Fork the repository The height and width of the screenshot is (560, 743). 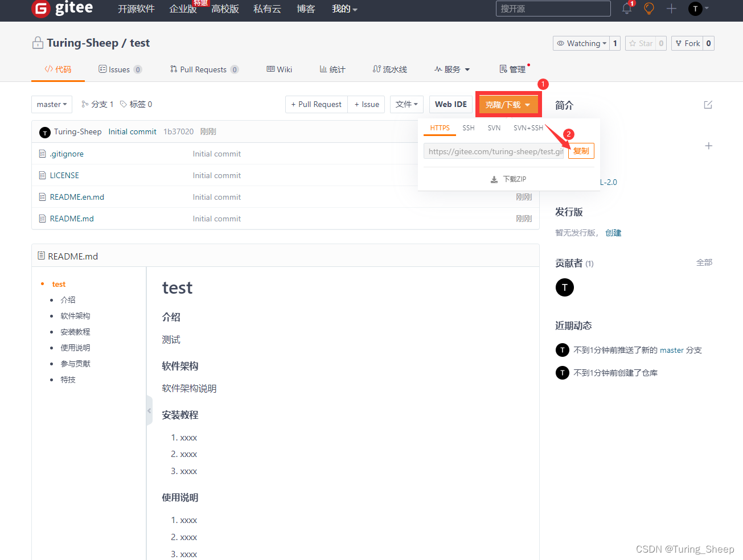click(687, 43)
